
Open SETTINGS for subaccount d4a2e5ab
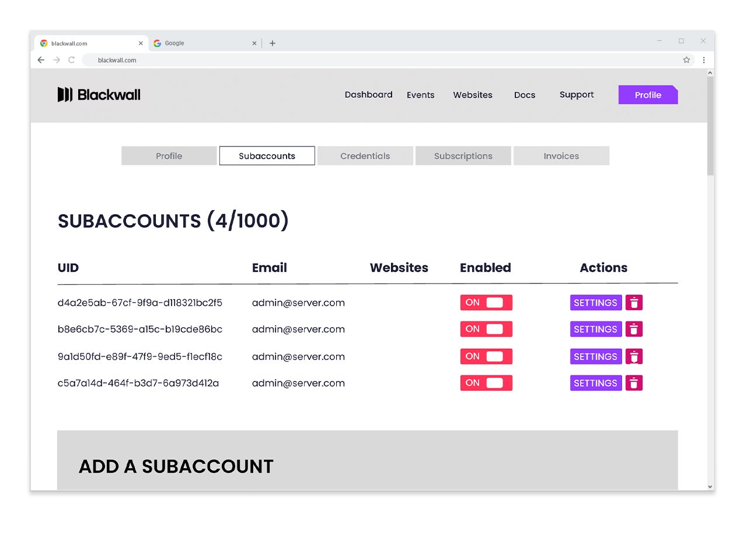(596, 303)
